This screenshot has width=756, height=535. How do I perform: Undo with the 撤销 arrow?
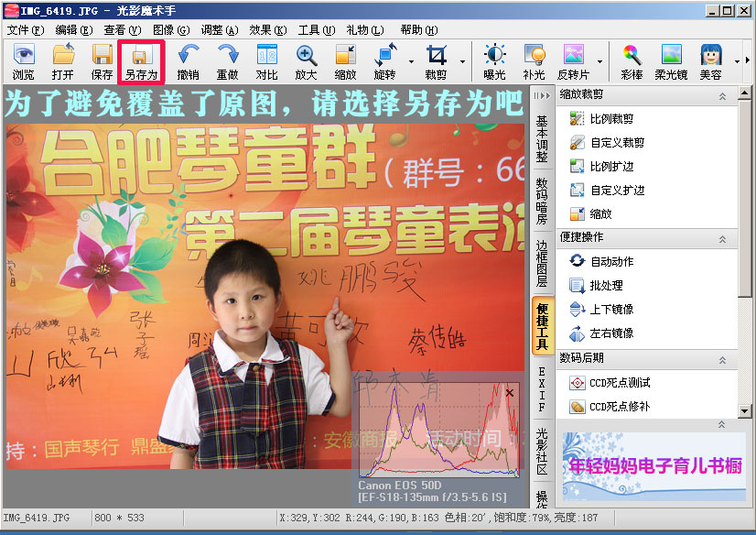click(188, 61)
